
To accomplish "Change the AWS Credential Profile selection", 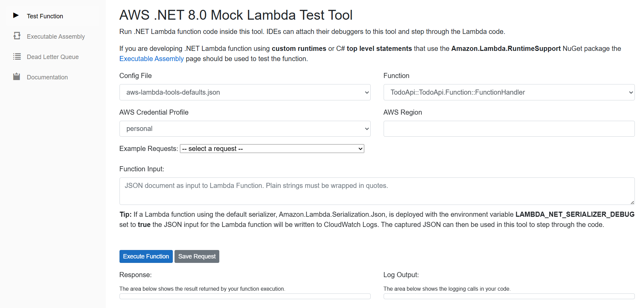I will [x=244, y=129].
